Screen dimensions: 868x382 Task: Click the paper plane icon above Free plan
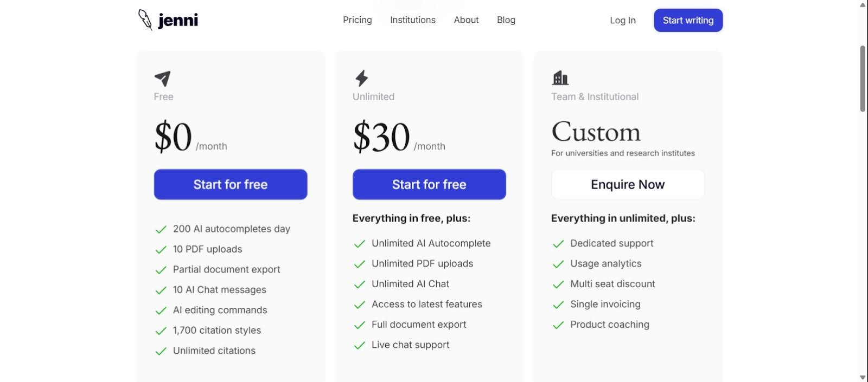click(x=163, y=79)
